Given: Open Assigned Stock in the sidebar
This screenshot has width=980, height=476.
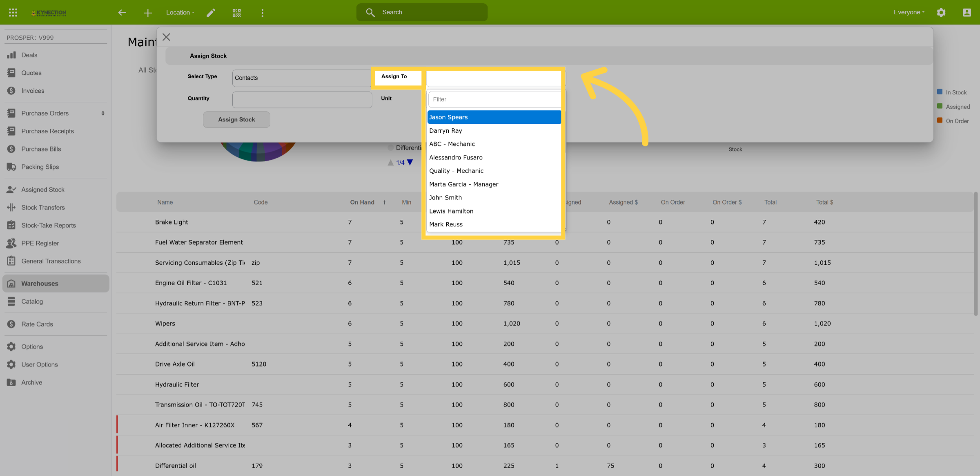Looking at the screenshot, I should coord(43,190).
